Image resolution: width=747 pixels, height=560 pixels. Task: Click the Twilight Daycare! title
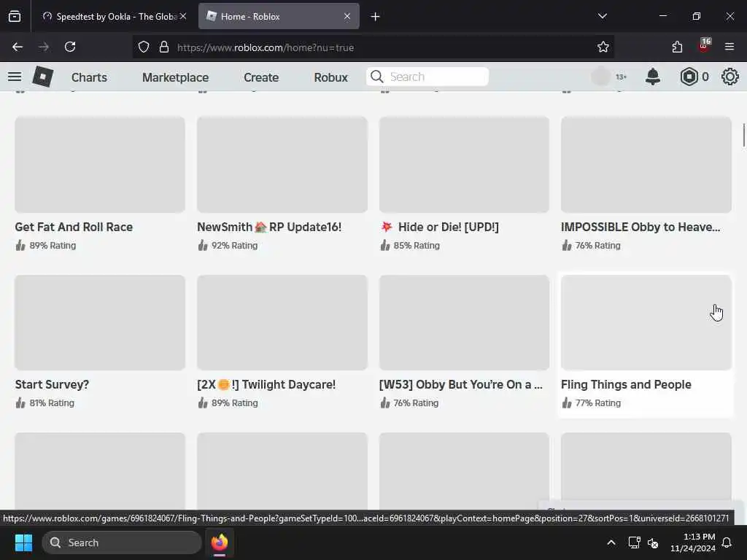tap(266, 385)
